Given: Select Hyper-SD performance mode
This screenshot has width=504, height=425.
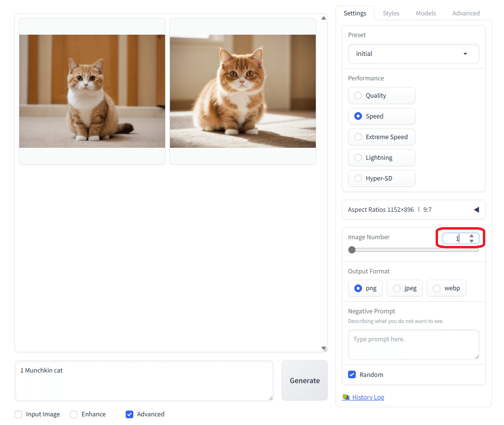Looking at the screenshot, I should pyautogui.click(x=382, y=178).
